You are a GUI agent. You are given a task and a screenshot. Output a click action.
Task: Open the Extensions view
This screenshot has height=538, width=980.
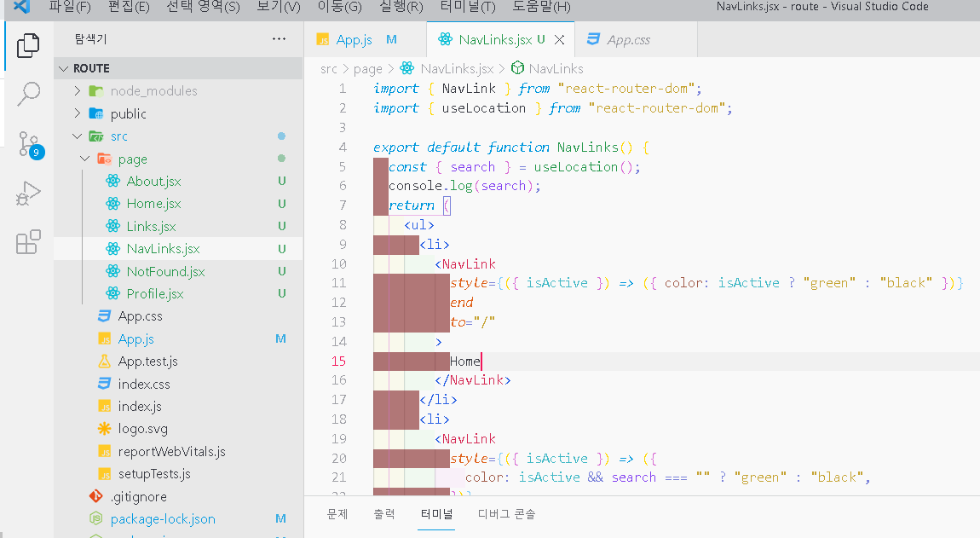coord(28,241)
